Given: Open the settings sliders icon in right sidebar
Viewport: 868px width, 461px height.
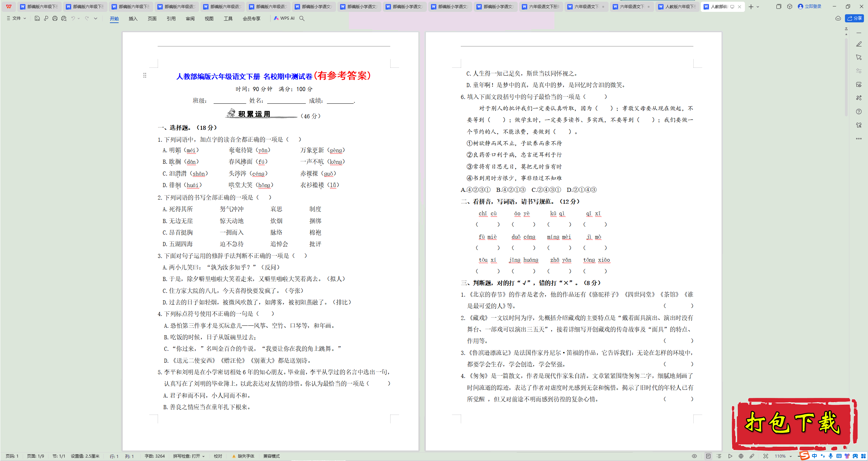Looking at the screenshot, I should [859, 71].
